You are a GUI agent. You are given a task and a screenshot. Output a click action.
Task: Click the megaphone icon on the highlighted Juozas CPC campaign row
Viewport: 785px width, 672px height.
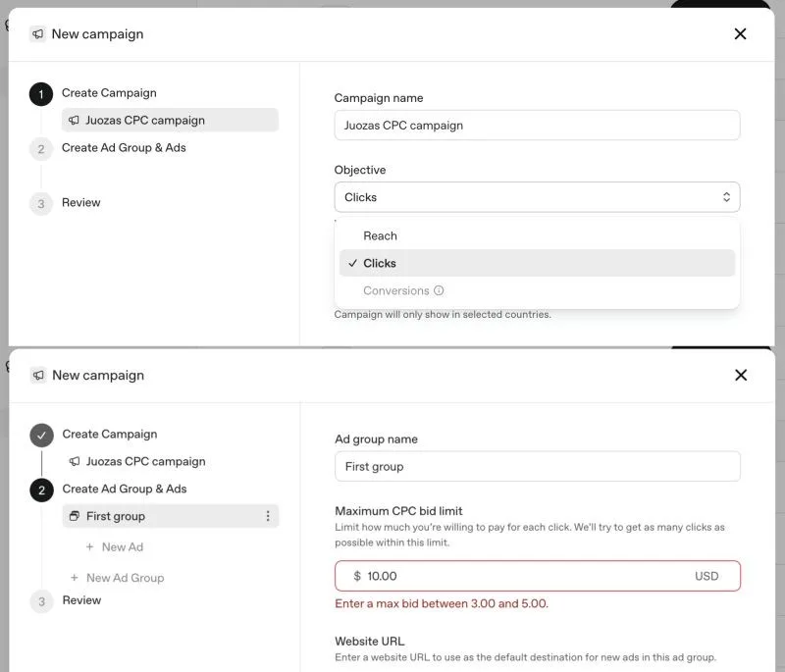[75, 120]
